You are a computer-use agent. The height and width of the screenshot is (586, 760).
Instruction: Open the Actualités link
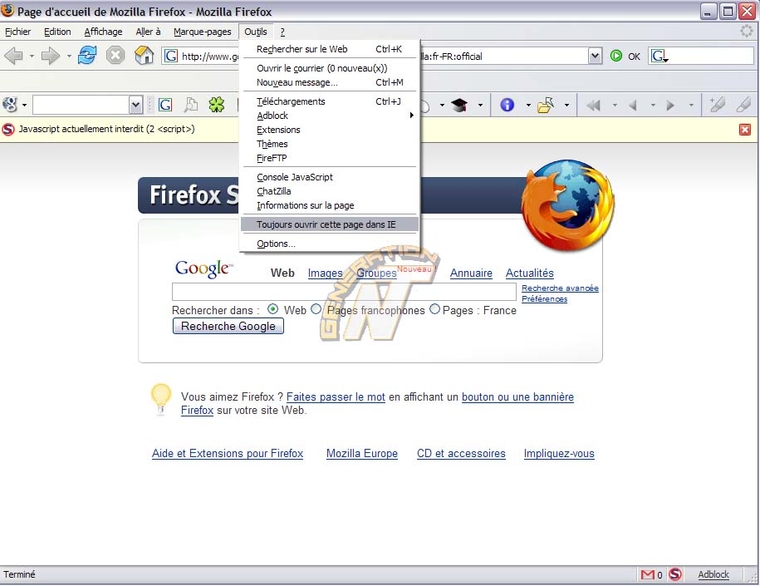(529, 273)
